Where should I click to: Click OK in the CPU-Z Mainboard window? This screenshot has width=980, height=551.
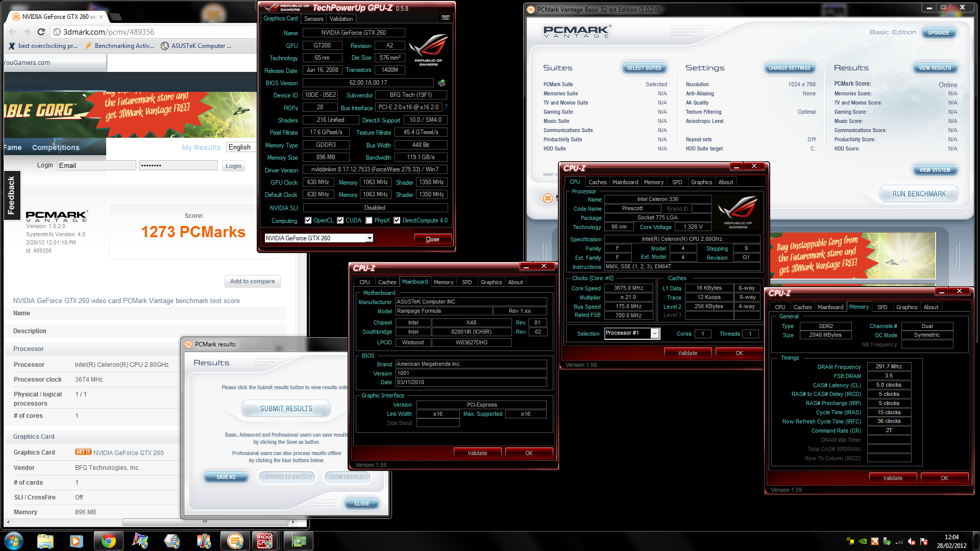click(529, 453)
